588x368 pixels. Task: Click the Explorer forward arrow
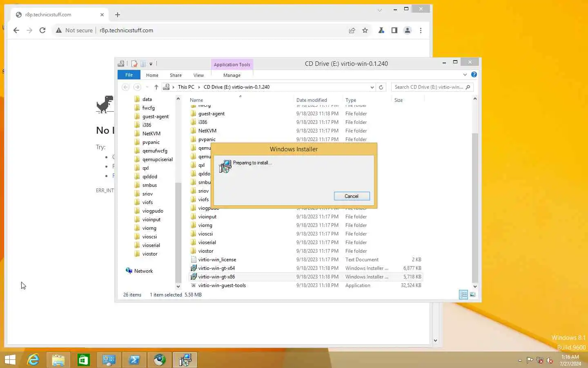(x=137, y=87)
